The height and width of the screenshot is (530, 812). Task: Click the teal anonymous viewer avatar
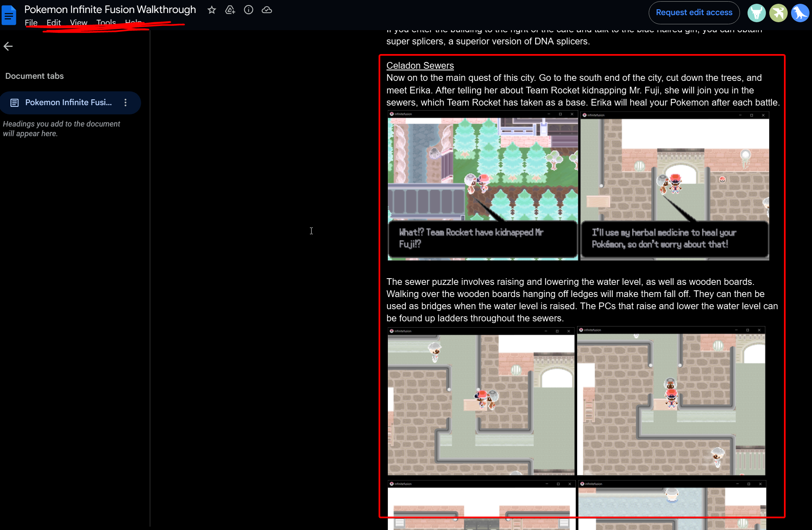(x=757, y=13)
